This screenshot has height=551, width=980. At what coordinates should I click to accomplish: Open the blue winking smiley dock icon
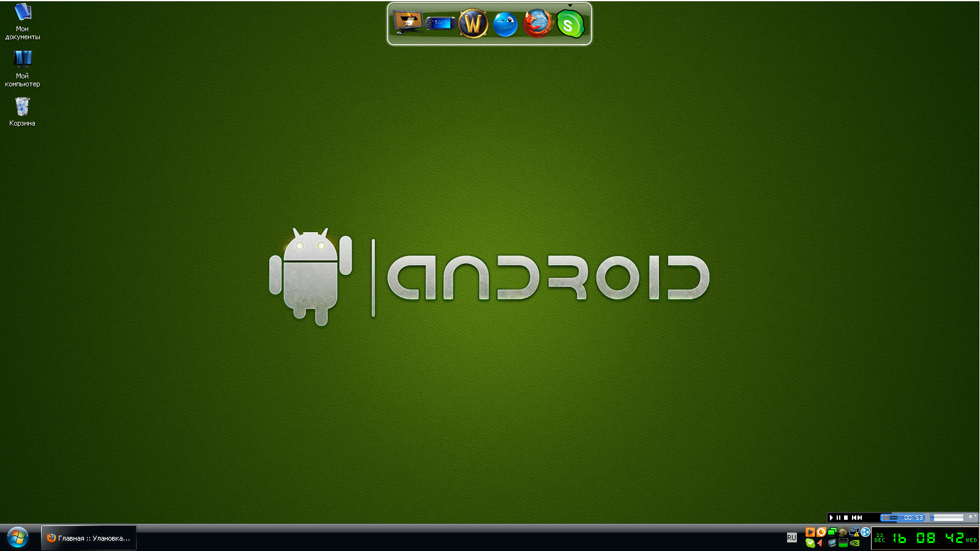click(505, 24)
